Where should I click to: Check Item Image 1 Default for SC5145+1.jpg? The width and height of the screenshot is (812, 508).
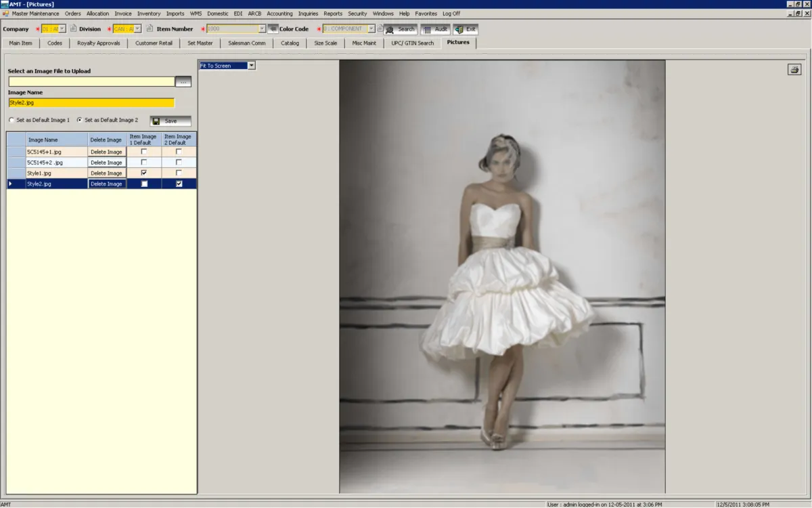click(x=143, y=152)
